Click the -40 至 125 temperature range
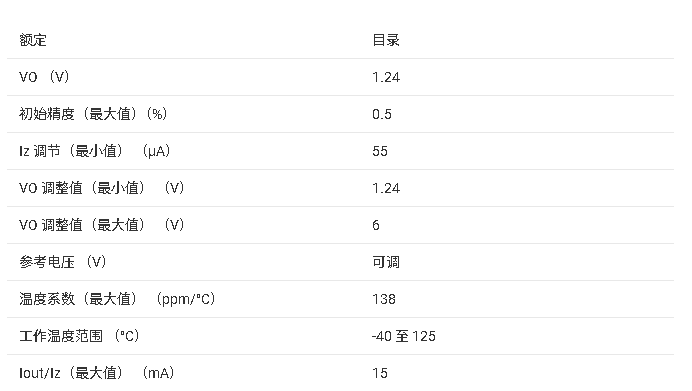692x391 pixels. tap(403, 336)
